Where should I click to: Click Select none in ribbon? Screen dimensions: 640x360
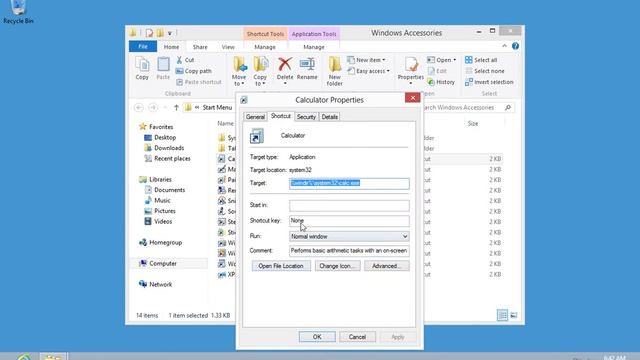485,71
